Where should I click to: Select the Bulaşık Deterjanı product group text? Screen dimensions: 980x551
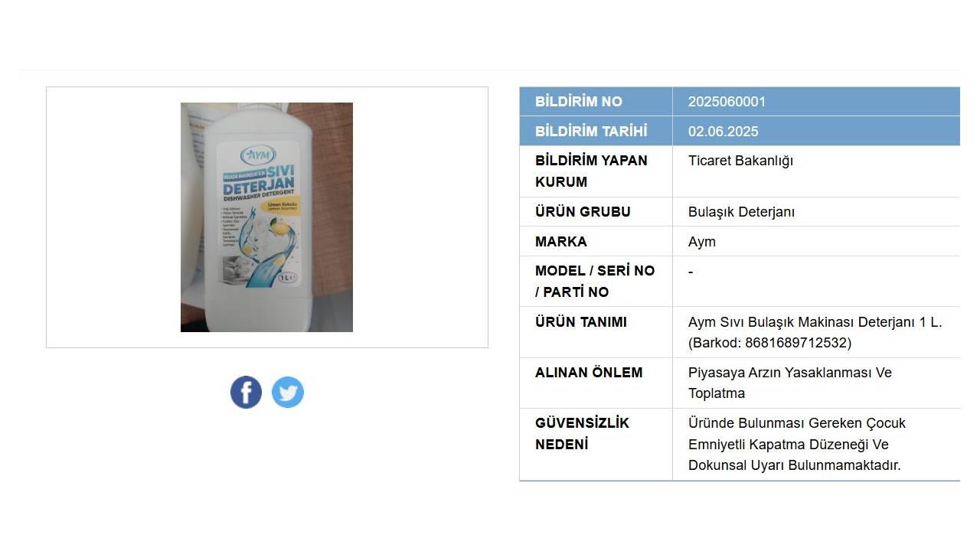pos(741,212)
